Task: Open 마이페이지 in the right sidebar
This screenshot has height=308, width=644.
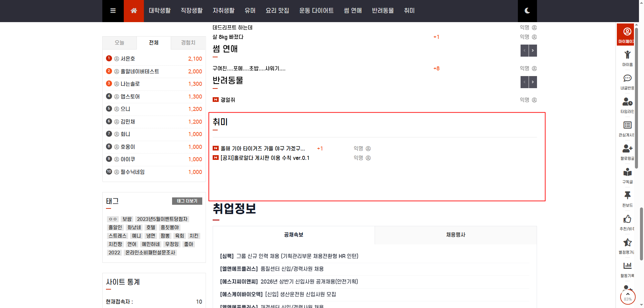Action: 627,35
